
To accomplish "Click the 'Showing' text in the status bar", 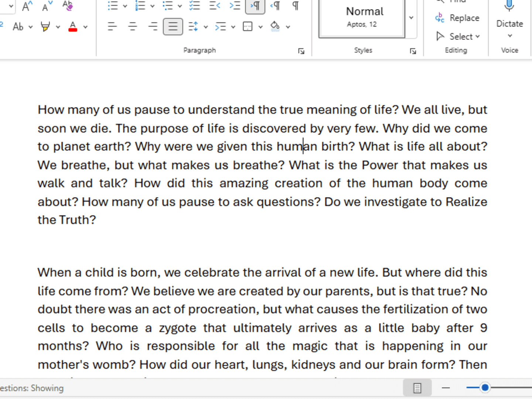I will pos(47,388).
